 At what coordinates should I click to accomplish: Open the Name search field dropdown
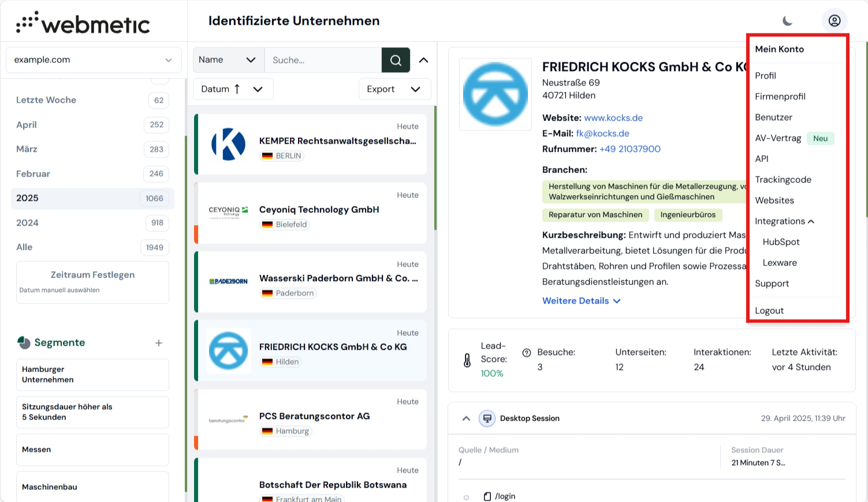coord(228,60)
